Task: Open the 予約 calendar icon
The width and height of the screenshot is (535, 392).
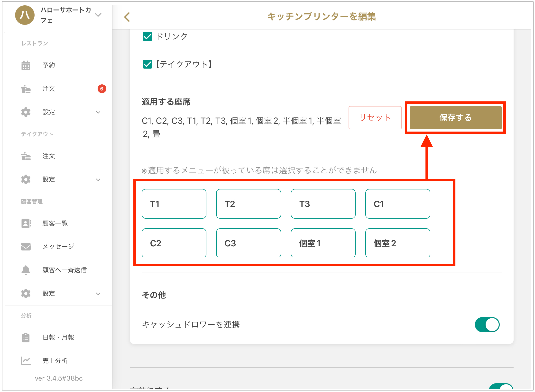Action: pyautogui.click(x=26, y=65)
